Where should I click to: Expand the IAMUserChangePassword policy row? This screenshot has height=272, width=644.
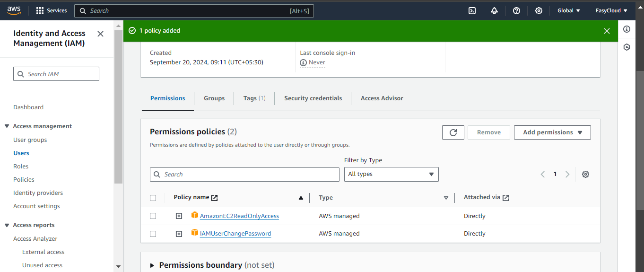tap(179, 234)
